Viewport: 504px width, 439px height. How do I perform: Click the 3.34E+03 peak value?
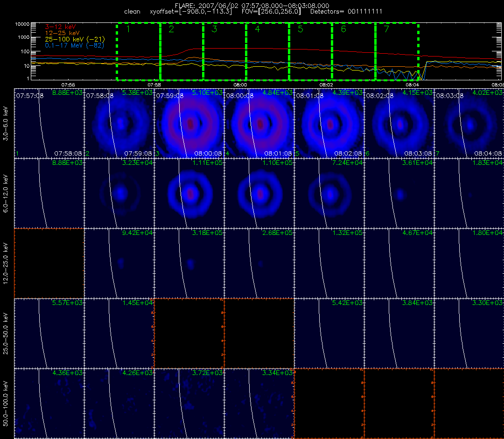point(277,373)
